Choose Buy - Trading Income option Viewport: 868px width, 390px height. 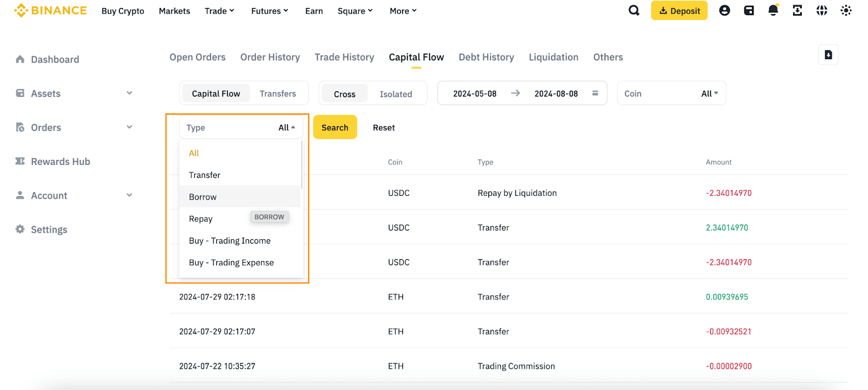point(240,240)
